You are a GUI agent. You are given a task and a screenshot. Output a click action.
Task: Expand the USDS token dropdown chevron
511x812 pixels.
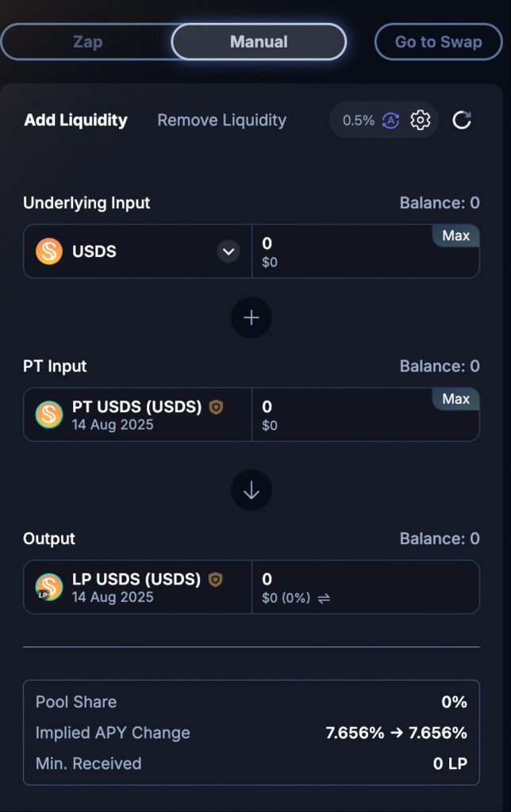pyautogui.click(x=229, y=251)
